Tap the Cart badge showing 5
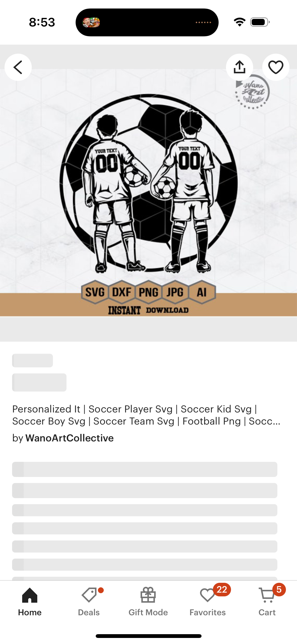 pyautogui.click(x=279, y=590)
